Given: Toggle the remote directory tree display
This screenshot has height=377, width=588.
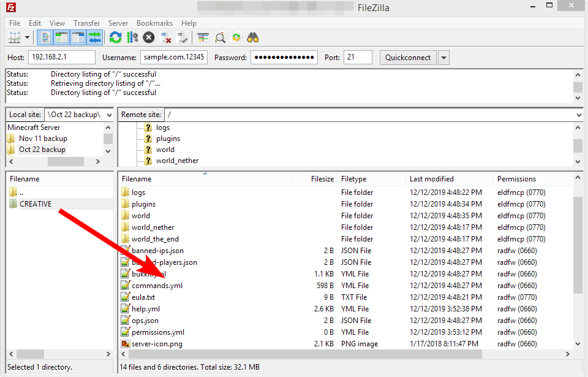Looking at the screenshot, I should (78, 37).
